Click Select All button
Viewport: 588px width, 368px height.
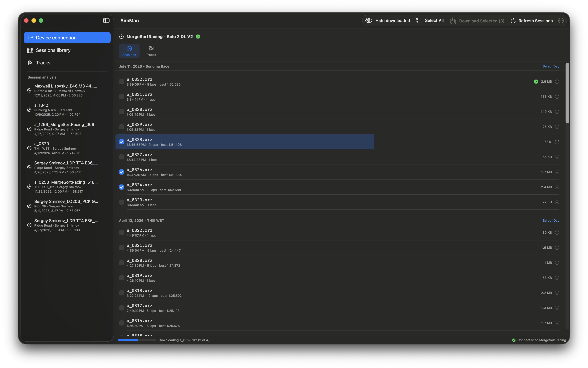[x=429, y=21]
